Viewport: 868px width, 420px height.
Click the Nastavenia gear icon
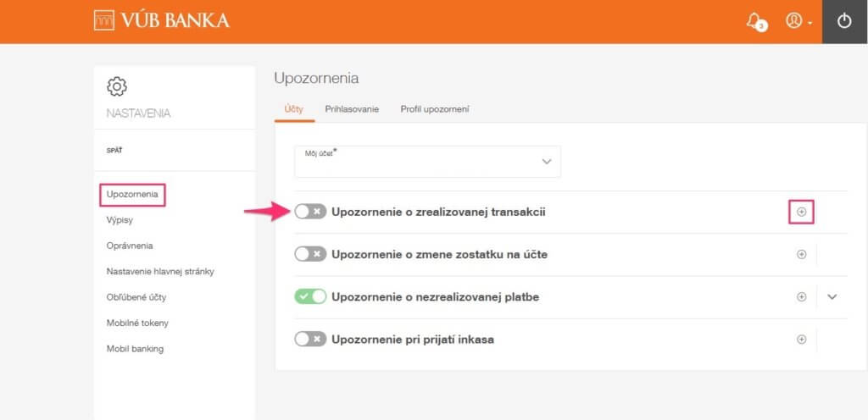click(117, 86)
